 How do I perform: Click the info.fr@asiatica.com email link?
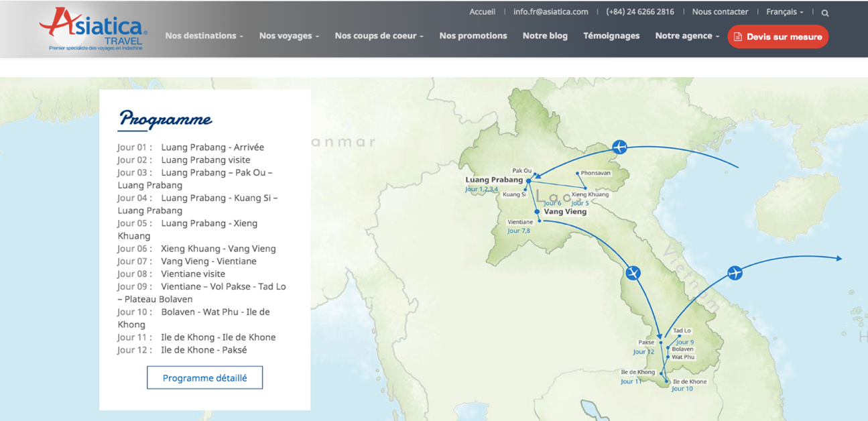[x=550, y=12]
